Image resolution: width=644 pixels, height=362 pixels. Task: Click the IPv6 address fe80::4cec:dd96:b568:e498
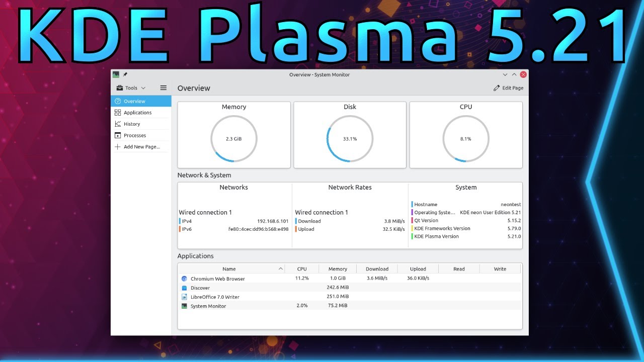[x=259, y=229]
